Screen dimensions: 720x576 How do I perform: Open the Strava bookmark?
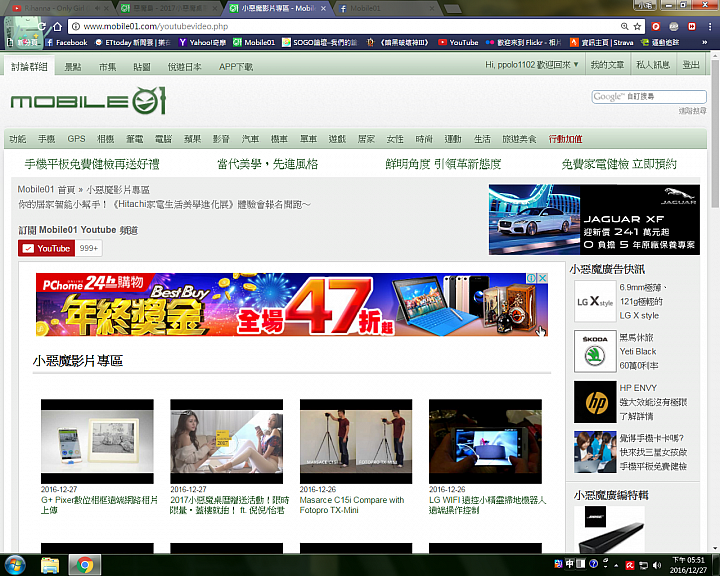pos(602,42)
